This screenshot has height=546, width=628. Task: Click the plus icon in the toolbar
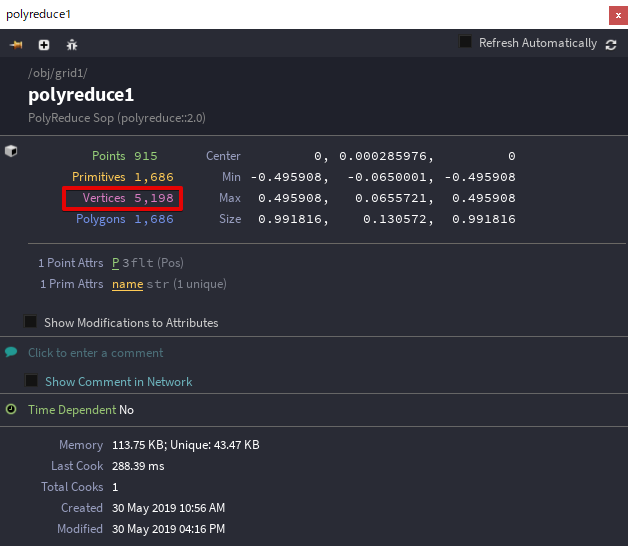tap(44, 45)
